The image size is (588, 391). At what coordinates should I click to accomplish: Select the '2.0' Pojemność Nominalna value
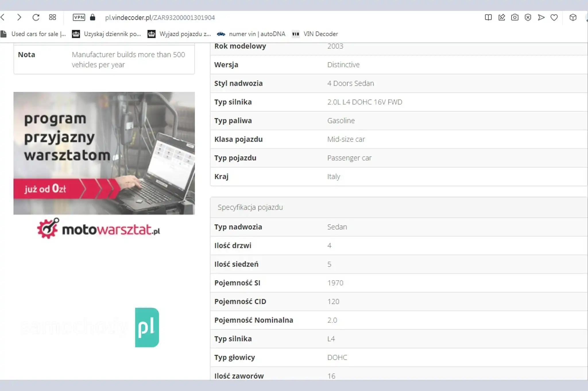(x=332, y=320)
